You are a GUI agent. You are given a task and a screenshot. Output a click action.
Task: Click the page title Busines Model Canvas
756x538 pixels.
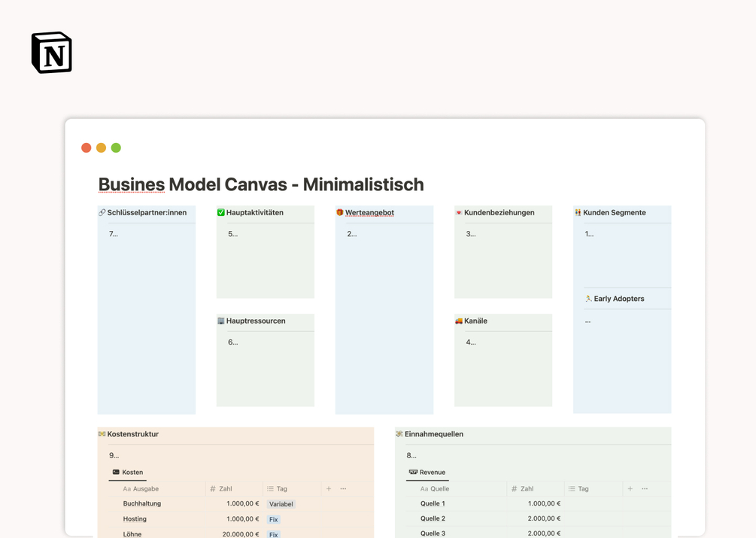[261, 184]
